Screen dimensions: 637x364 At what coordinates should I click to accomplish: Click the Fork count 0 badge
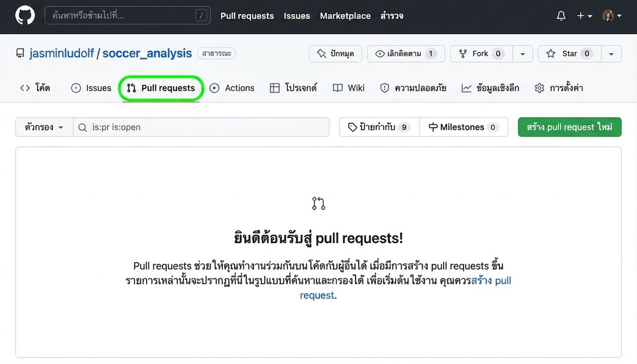click(498, 54)
